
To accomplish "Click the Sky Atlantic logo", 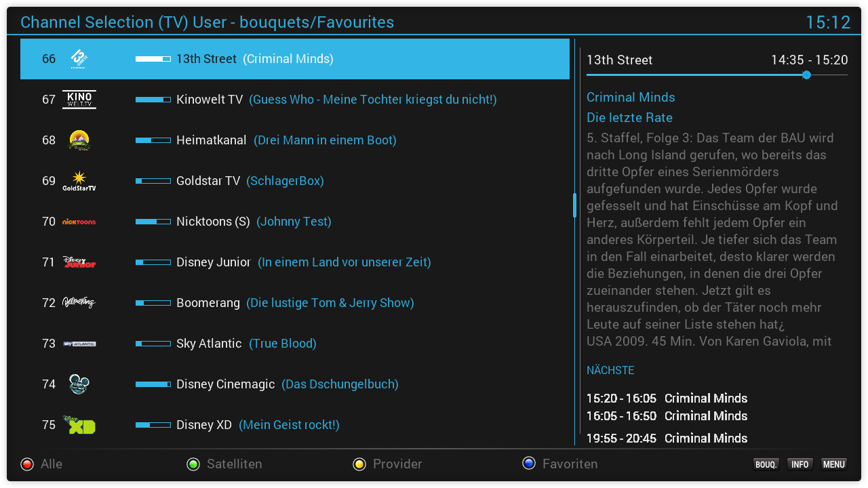I will pos(79,344).
